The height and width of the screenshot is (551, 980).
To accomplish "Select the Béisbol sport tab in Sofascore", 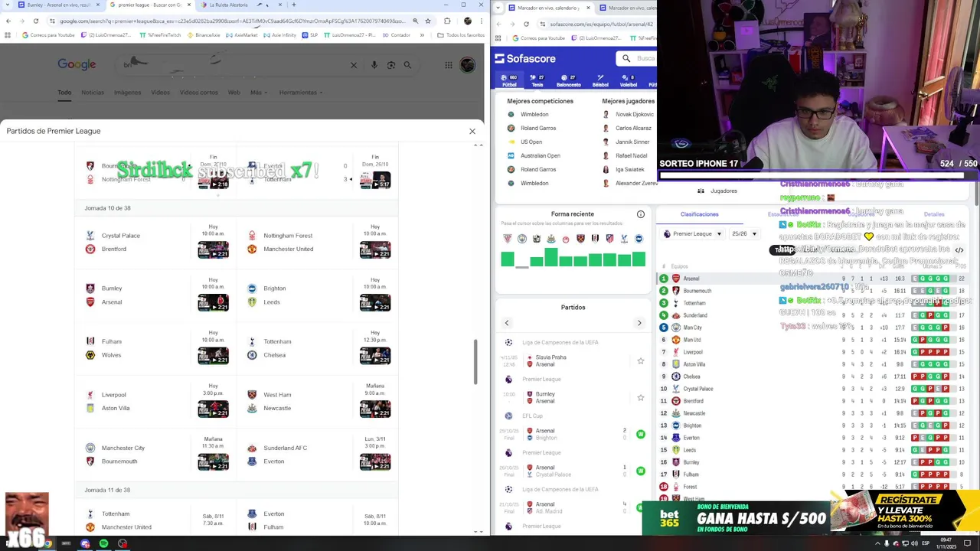I will [600, 80].
